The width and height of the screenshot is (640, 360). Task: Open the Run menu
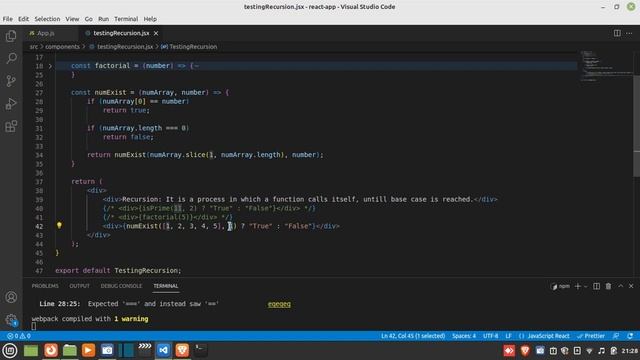pos(103,19)
